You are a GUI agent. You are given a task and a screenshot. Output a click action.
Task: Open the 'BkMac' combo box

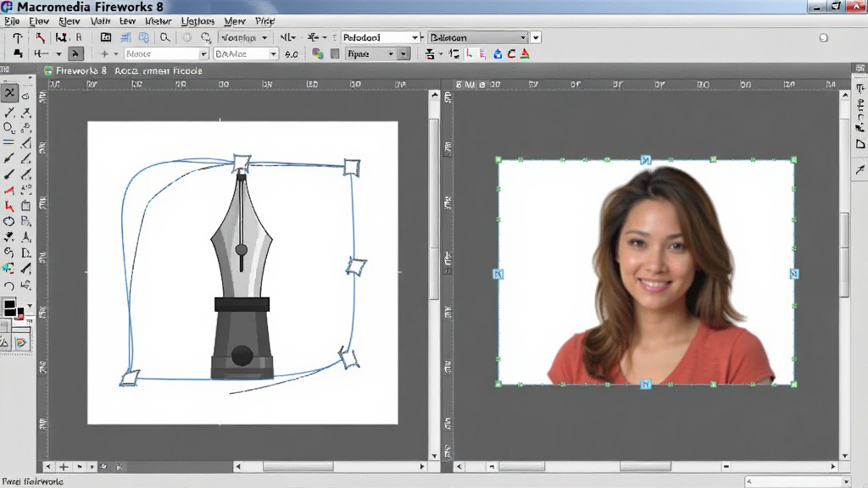pos(245,53)
